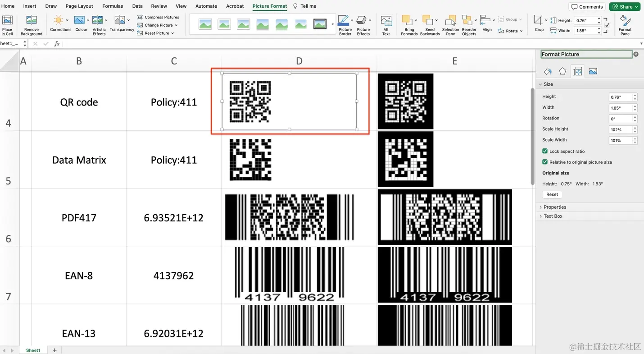Increase pane Width value stepper
644x354 pixels.
635,106
